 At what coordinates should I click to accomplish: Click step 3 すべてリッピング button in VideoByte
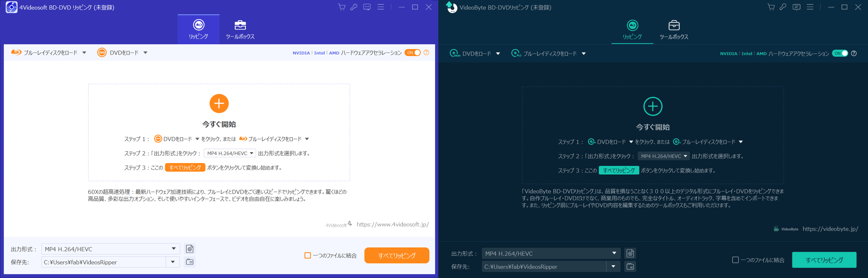point(619,170)
